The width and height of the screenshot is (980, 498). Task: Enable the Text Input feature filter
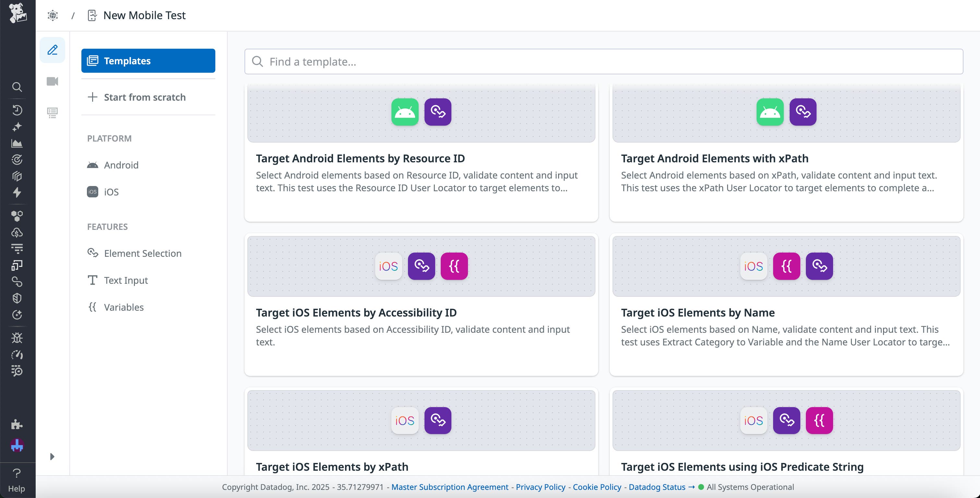125,280
